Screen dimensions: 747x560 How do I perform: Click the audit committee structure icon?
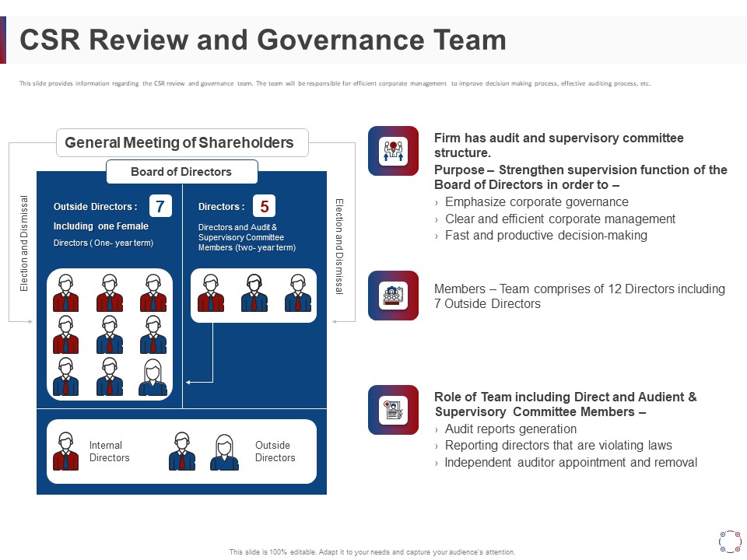coord(394,151)
